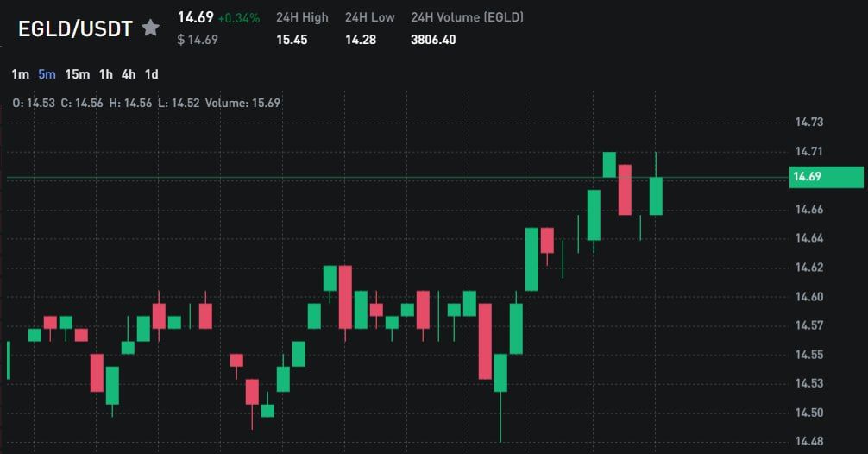This screenshot has height=454, width=868.
Task: Click the 14.64 price axis label
Action: (809, 238)
